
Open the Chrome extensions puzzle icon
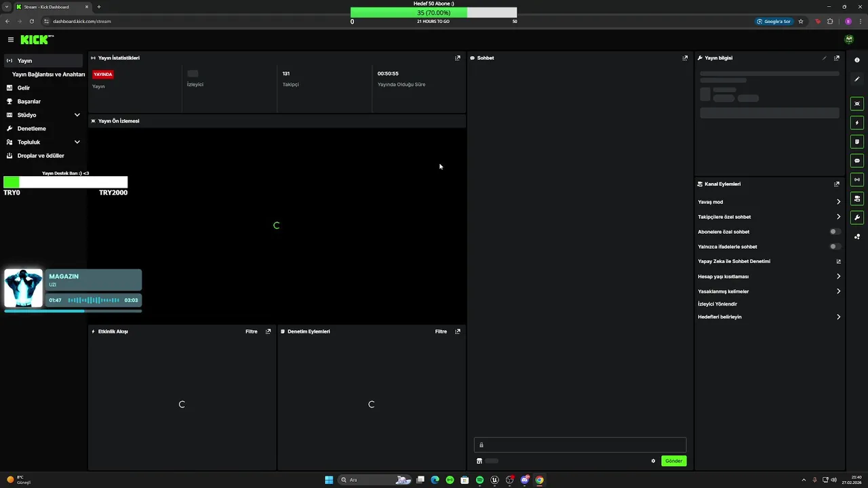click(x=830, y=21)
